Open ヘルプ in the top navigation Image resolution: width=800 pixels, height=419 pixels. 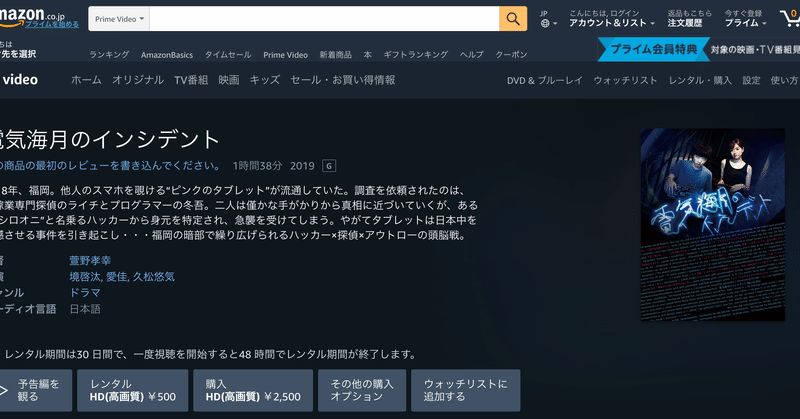(471, 55)
